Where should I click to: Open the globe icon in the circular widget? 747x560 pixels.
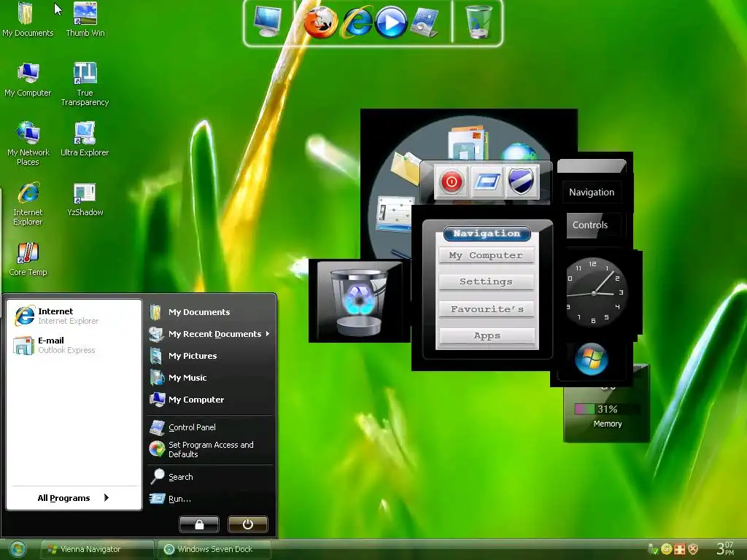point(519,152)
